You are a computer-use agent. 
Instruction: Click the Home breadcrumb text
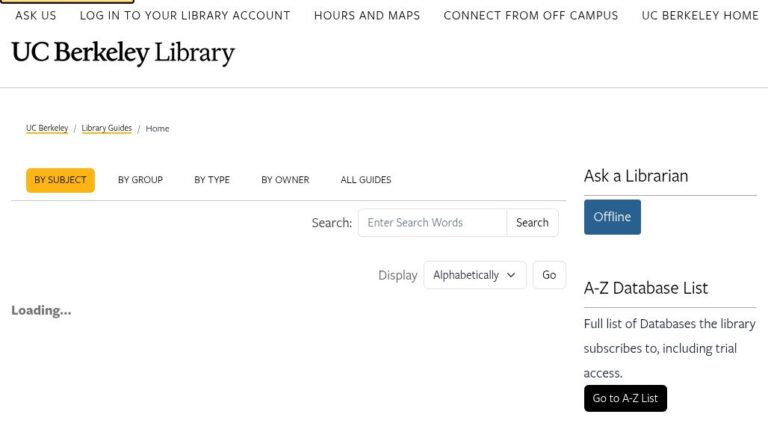(157, 129)
